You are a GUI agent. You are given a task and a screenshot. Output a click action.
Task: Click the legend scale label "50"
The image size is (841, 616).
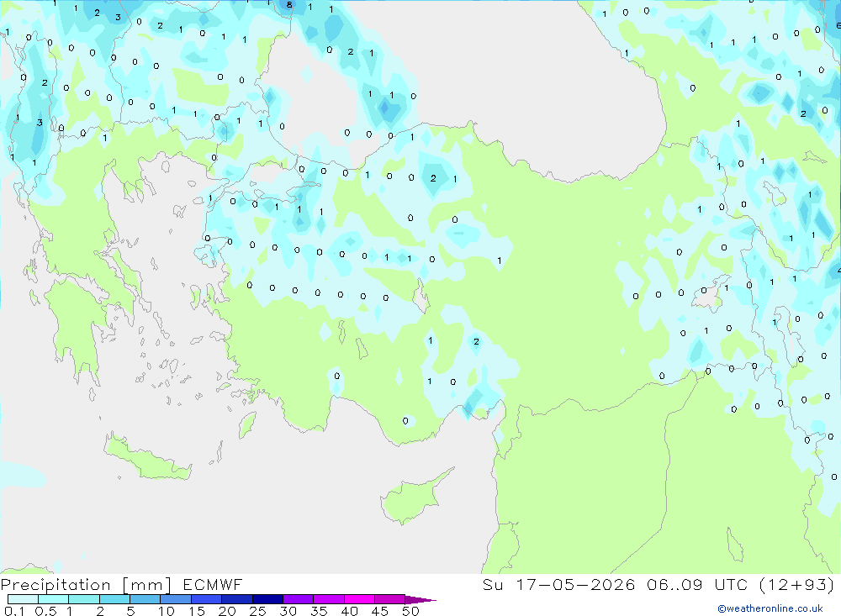(x=411, y=611)
